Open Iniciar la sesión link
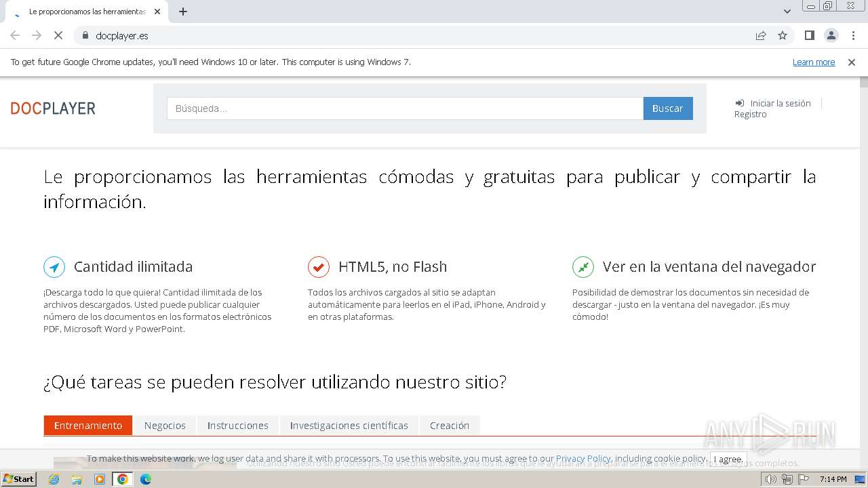Screen dimensions: 868x488 (x=781, y=103)
